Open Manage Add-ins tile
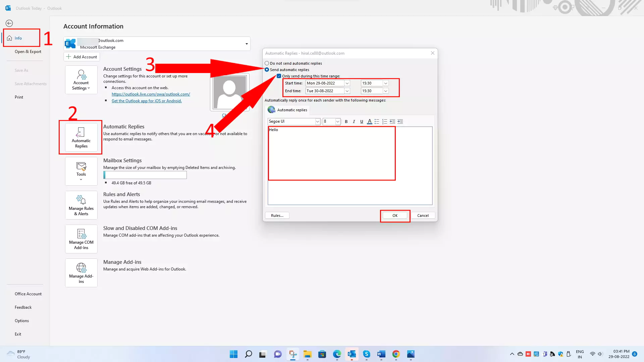This screenshot has height=362, width=644. pos(81,273)
